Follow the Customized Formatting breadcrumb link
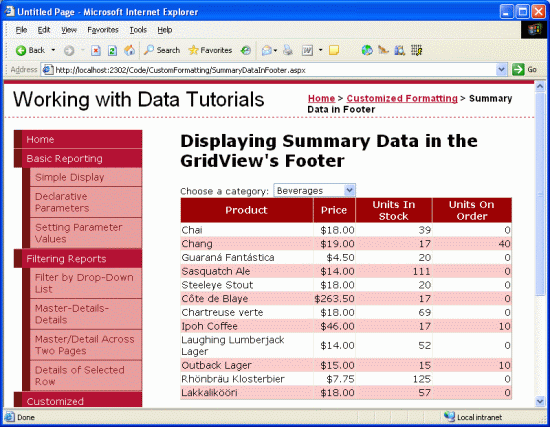 coord(402,98)
